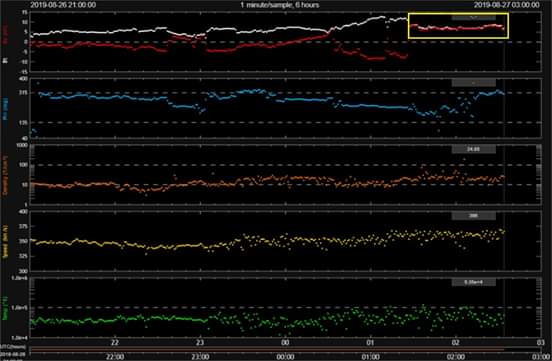Screen dimensions: 552x361
Task: Click the UTC (hours) label beside the timeline
Action: coord(13,348)
